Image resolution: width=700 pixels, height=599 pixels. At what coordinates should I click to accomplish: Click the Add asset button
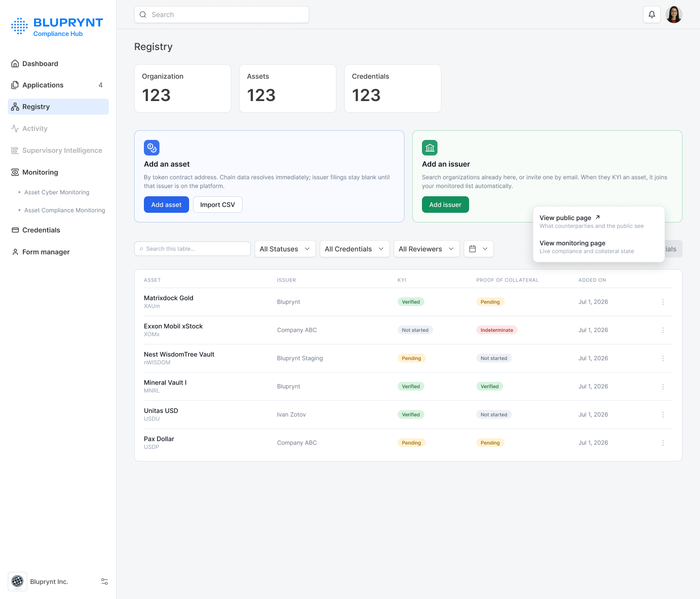point(166,205)
